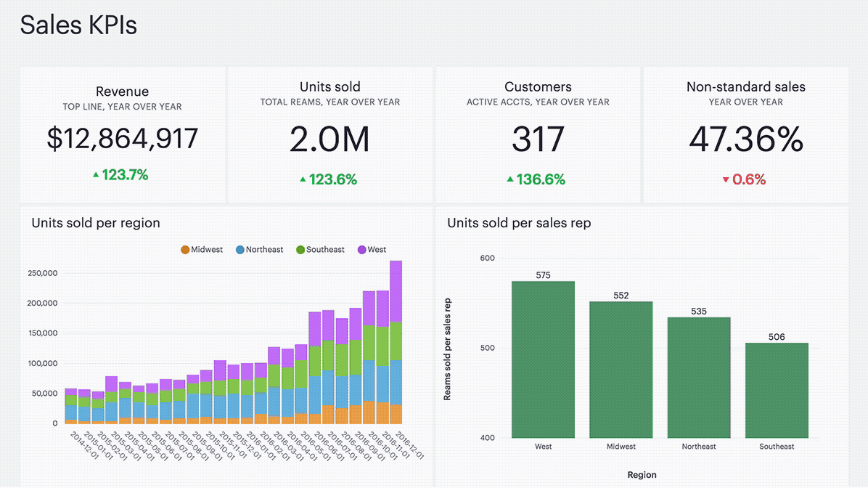Viewport: 868px width, 488px height.
Task: Click the "535" data label above Northeast bar
Action: tap(699, 312)
